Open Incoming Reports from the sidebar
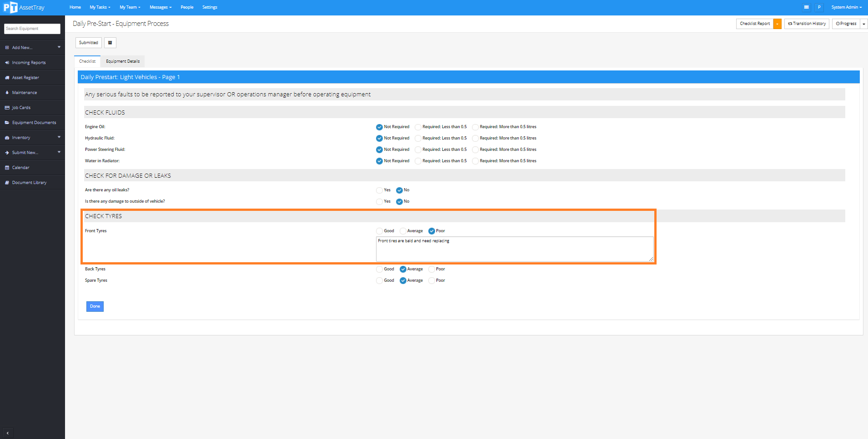This screenshot has width=868, height=439. 29,62
